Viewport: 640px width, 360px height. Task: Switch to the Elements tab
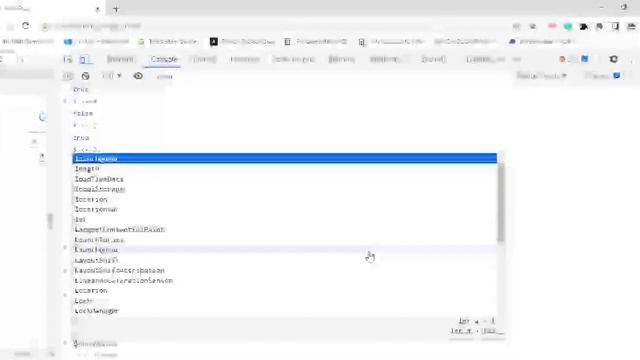120,59
